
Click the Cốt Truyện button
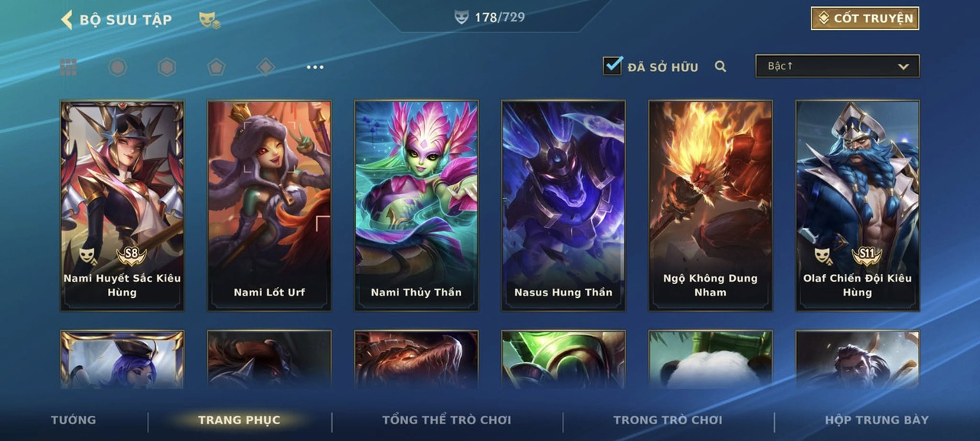pyautogui.click(x=865, y=18)
